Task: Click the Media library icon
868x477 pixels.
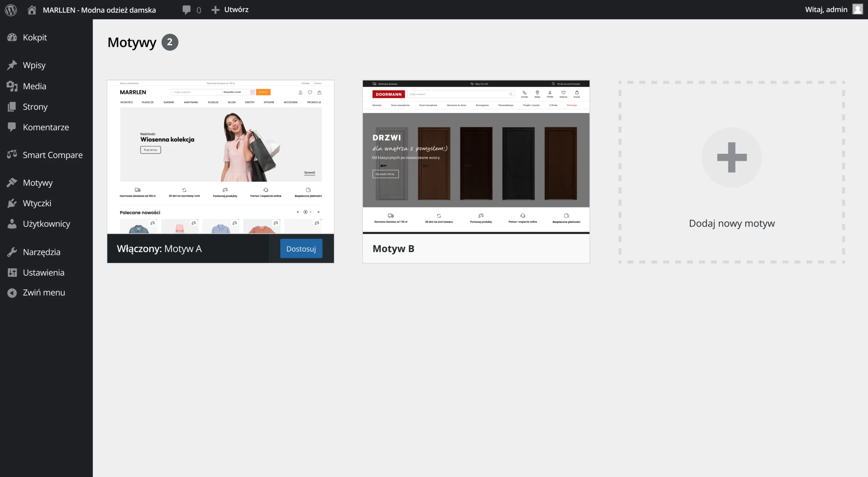Action: point(12,86)
